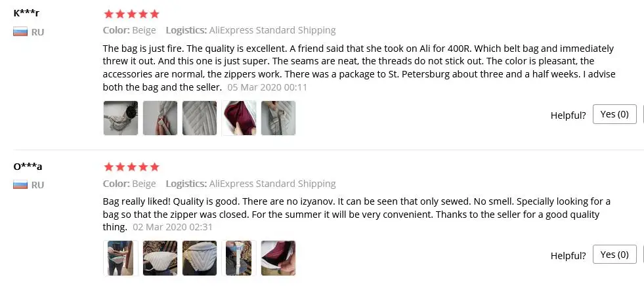Open K***r's first photo of the bag
Image resolution: width=644 pixels, height=288 pixels.
pos(121,118)
